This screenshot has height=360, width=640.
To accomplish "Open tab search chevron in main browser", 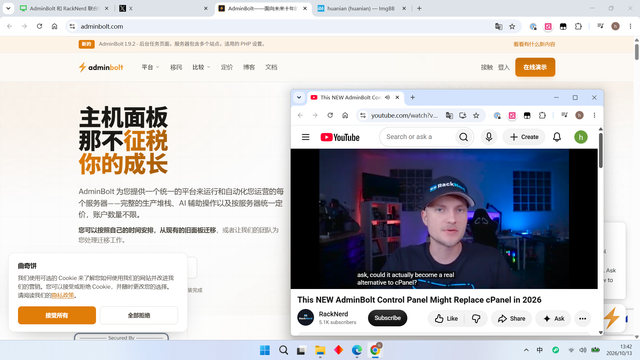I will point(8,8).
